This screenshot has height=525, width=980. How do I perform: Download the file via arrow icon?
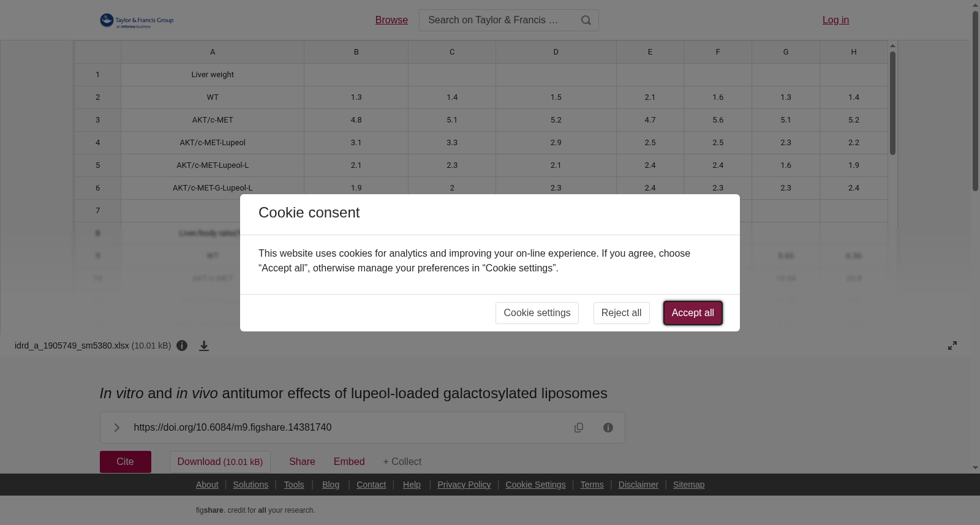tap(204, 346)
